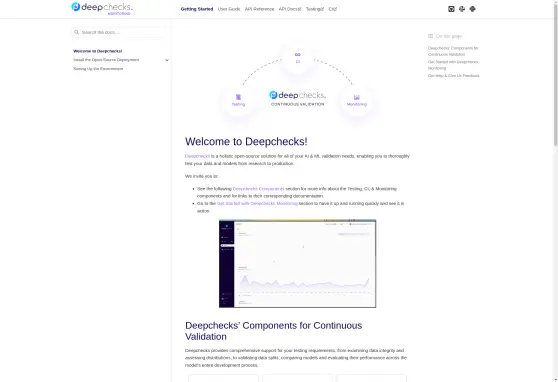Image resolution: width=558 pixels, height=382 pixels.
Task: Open the API Reference tab
Action: (x=259, y=9)
